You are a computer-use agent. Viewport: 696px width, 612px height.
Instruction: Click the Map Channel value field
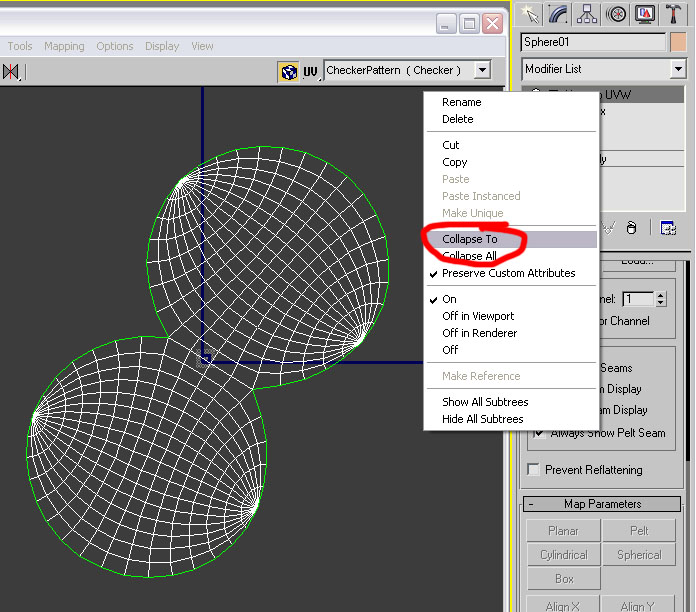[638, 299]
